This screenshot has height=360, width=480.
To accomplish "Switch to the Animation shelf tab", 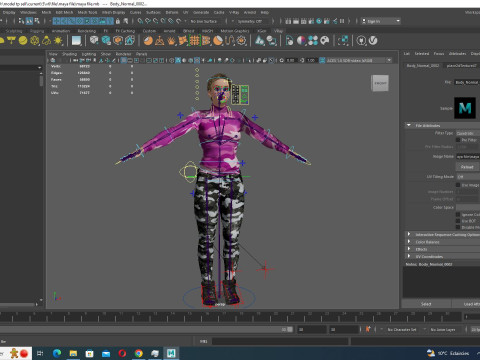I will [x=61, y=31].
